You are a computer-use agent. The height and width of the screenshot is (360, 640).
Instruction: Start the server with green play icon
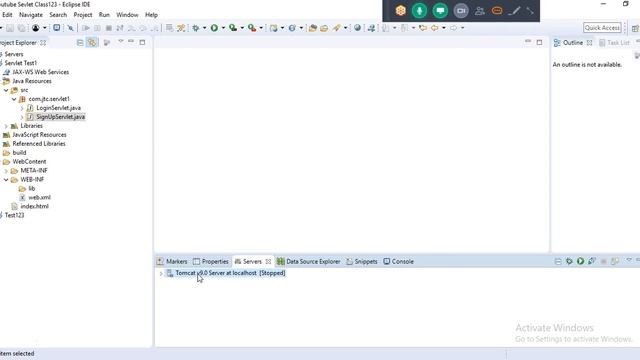[580, 261]
